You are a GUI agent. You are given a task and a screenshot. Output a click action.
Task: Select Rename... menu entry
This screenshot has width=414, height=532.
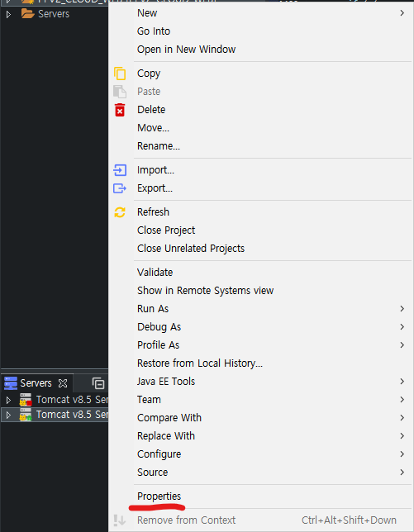(159, 146)
